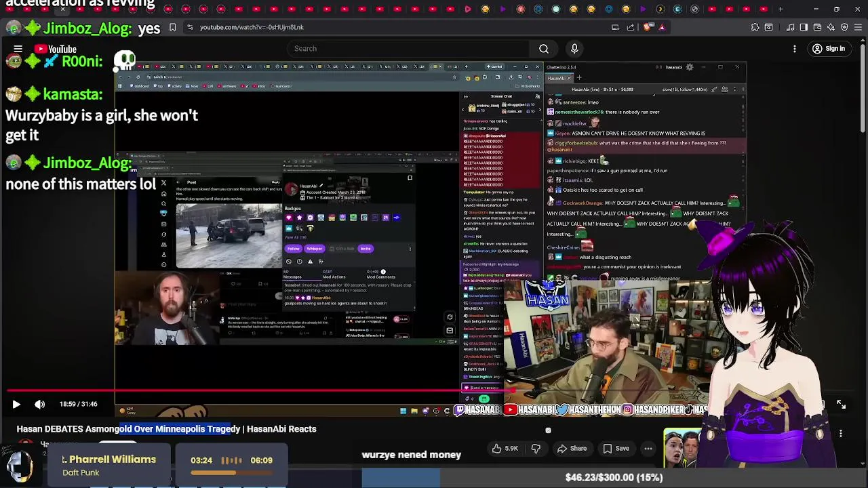Click the 18:59 / 31:46 time display
This screenshot has width=868, height=488.
(x=78, y=404)
